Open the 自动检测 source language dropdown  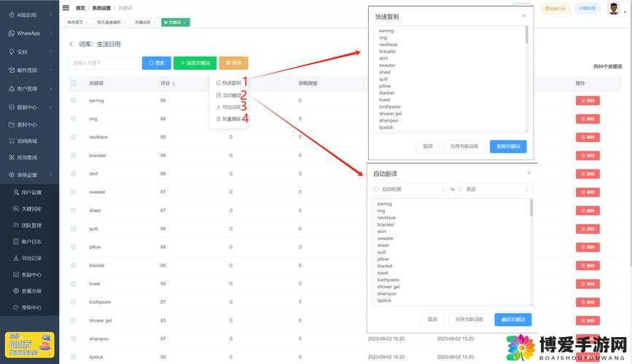click(x=410, y=189)
